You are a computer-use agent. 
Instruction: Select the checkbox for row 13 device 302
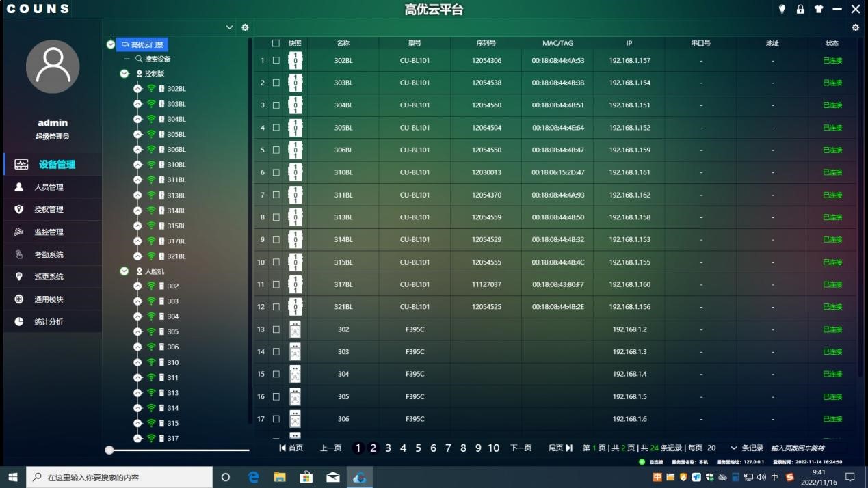pos(276,329)
